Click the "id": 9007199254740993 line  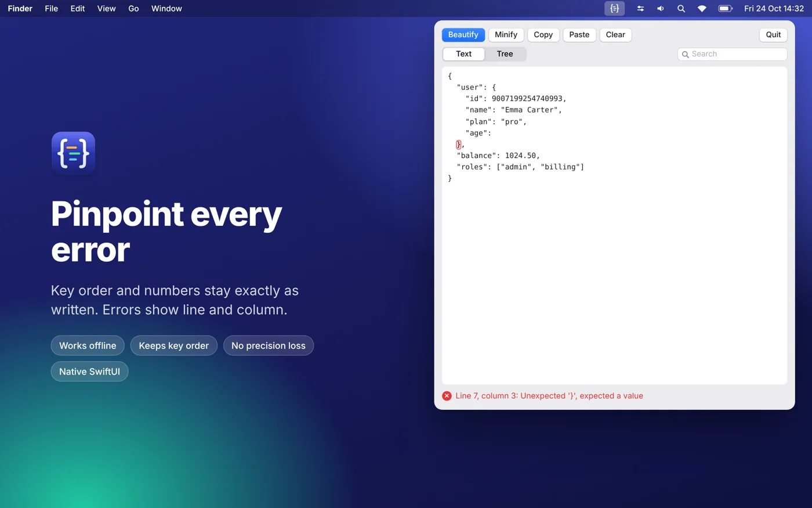click(x=516, y=99)
